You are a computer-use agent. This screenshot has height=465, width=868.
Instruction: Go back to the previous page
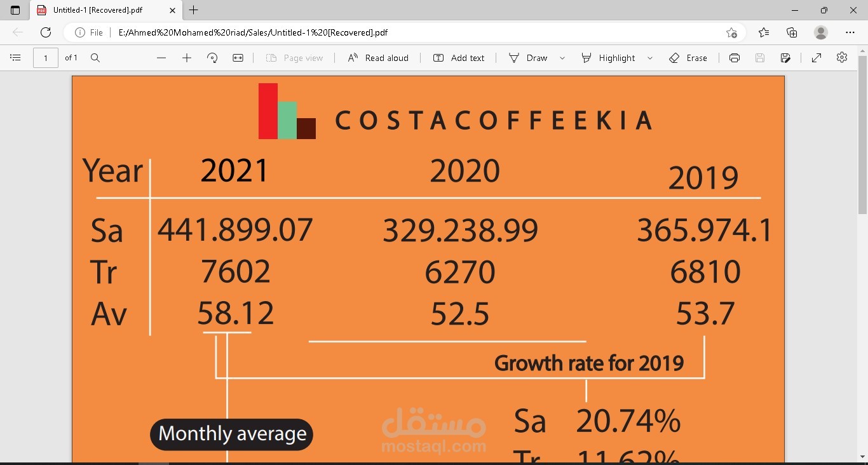click(18, 32)
